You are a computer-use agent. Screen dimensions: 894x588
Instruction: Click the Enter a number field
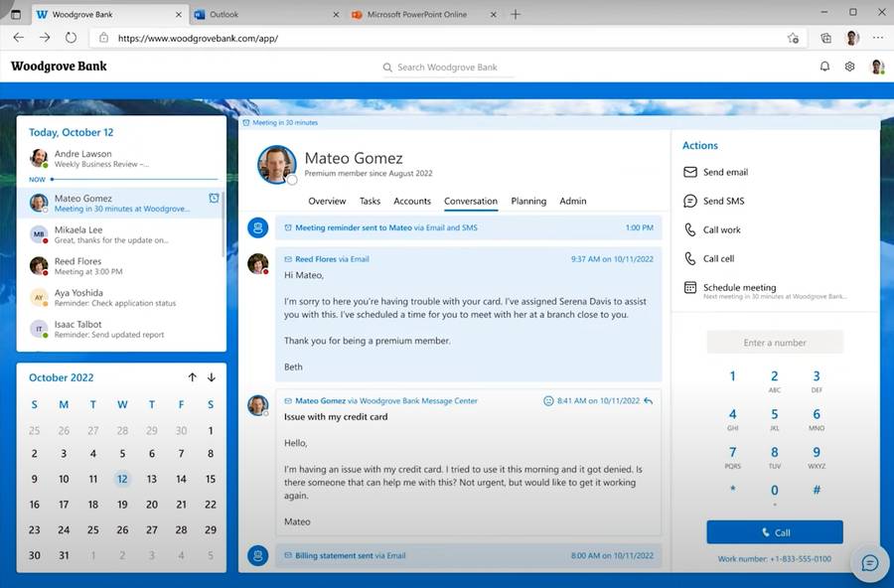[774, 343]
